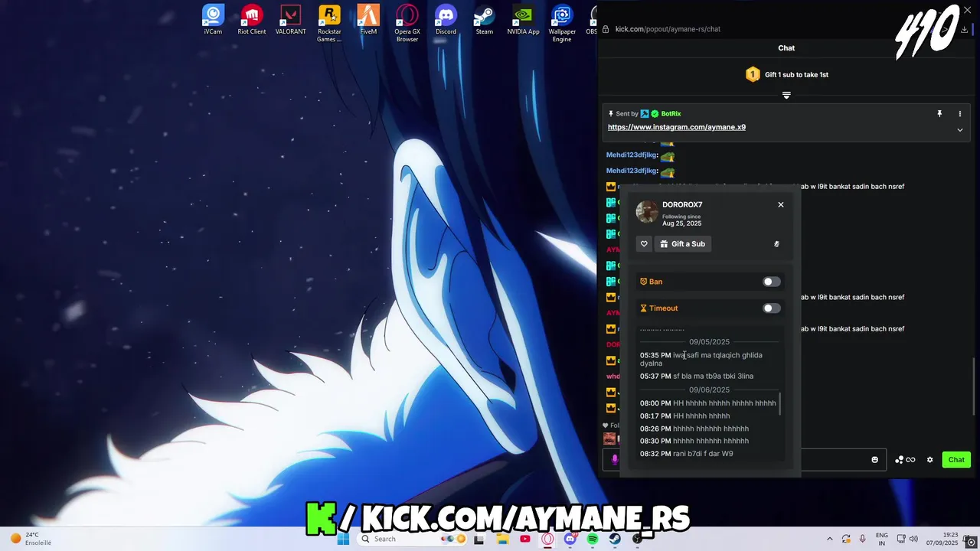This screenshot has width=980, height=551.
Task: Open chat settings gear icon
Action: [x=930, y=460]
